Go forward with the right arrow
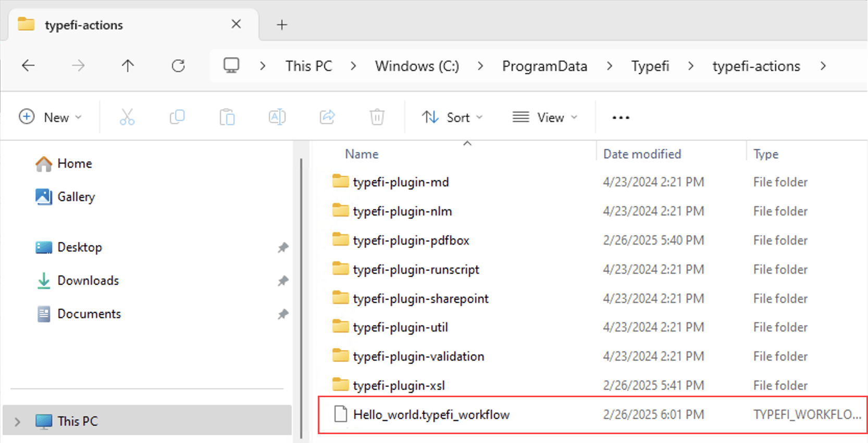Image resolution: width=868 pixels, height=443 pixels. click(78, 66)
